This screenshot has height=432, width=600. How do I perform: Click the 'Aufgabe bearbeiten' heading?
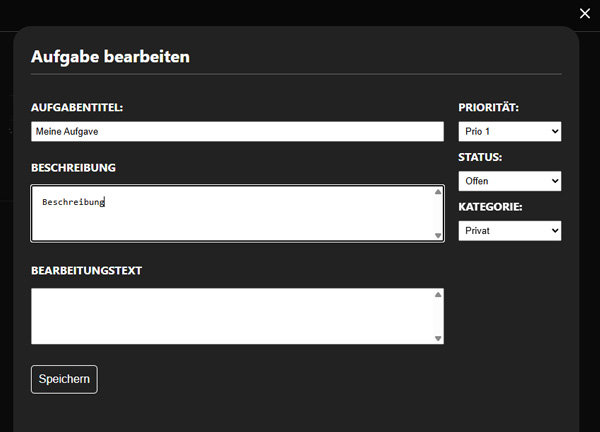coord(110,57)
